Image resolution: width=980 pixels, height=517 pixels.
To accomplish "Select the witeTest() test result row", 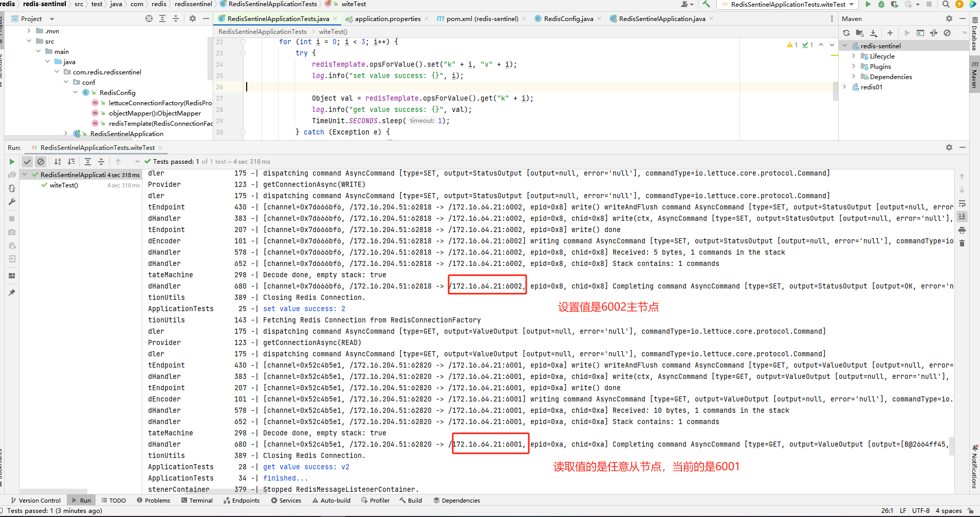I will [80, 185].
